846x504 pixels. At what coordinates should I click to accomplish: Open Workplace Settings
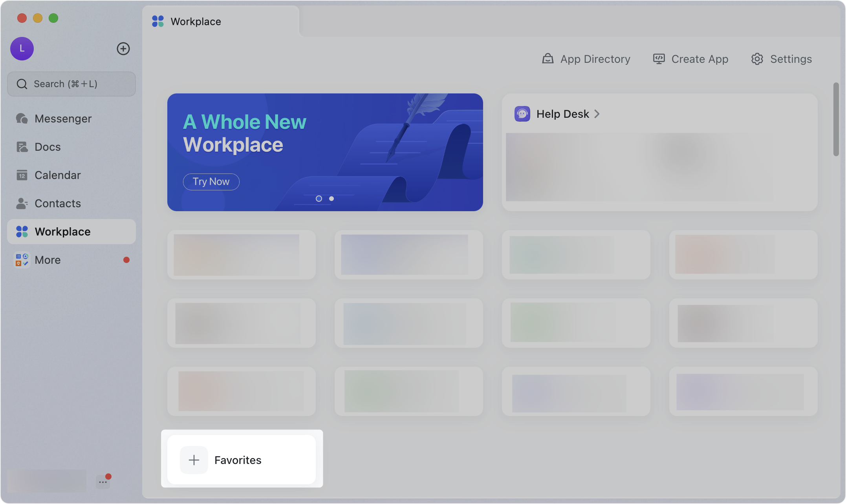click(x=781, y=59)
